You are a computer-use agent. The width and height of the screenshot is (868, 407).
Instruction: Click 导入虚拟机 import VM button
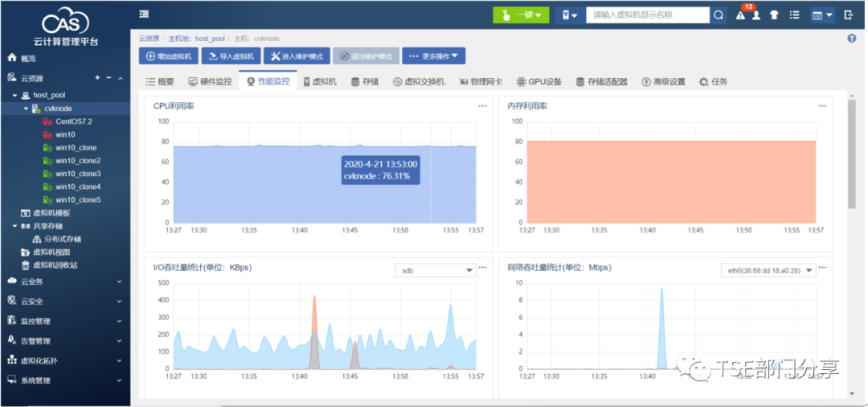[x=231, y=56]
